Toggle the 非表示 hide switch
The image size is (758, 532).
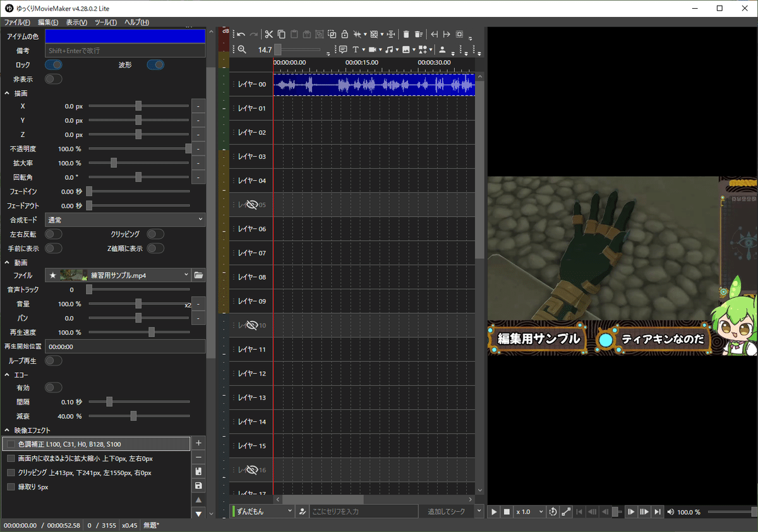tap(54, 79)
